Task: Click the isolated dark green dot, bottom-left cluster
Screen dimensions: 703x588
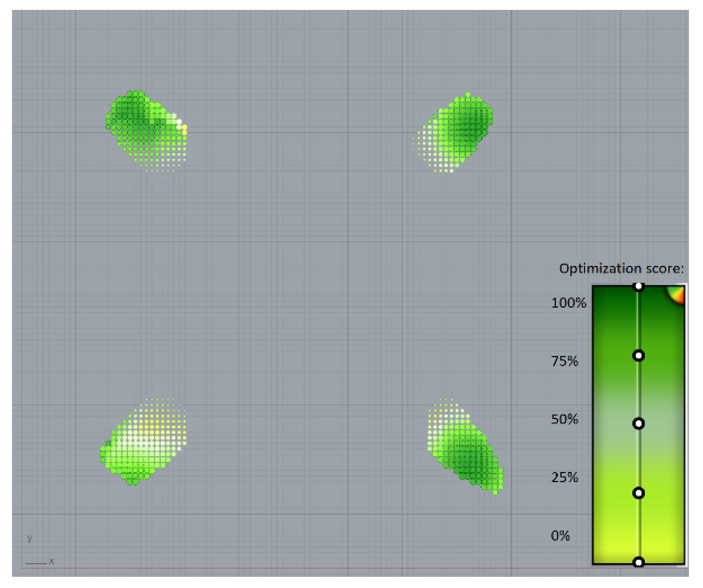Action: [x=108, y=443]
